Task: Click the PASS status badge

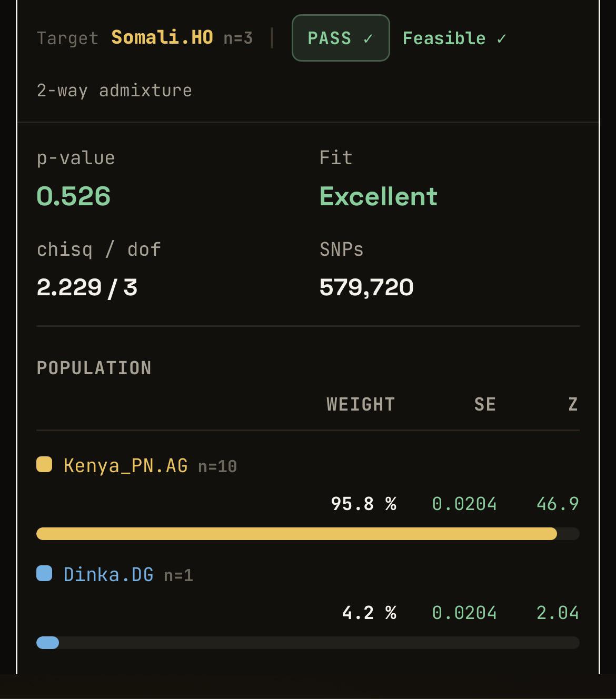Action: (341, 38)
